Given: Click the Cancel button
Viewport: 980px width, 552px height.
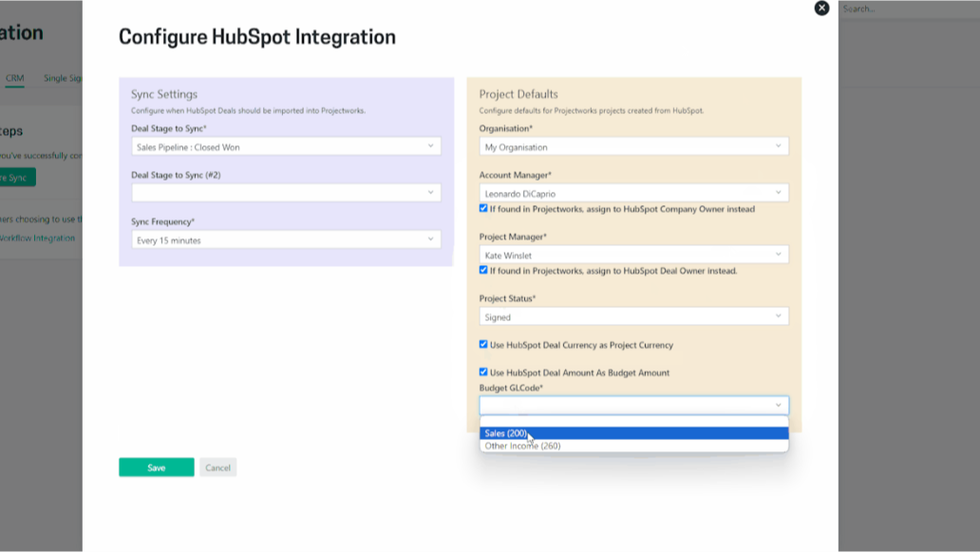Looking at the screenshot, I should [x=217, y=466].
